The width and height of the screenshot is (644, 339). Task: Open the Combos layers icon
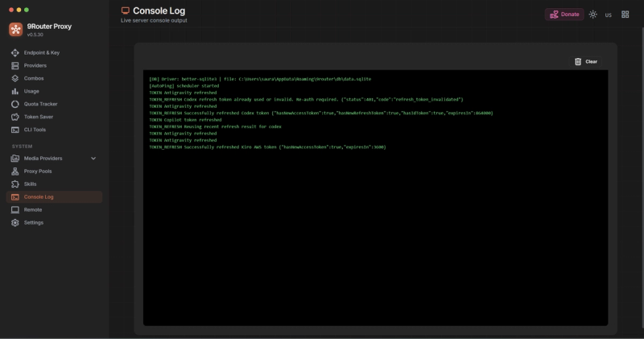pos(15,78)
